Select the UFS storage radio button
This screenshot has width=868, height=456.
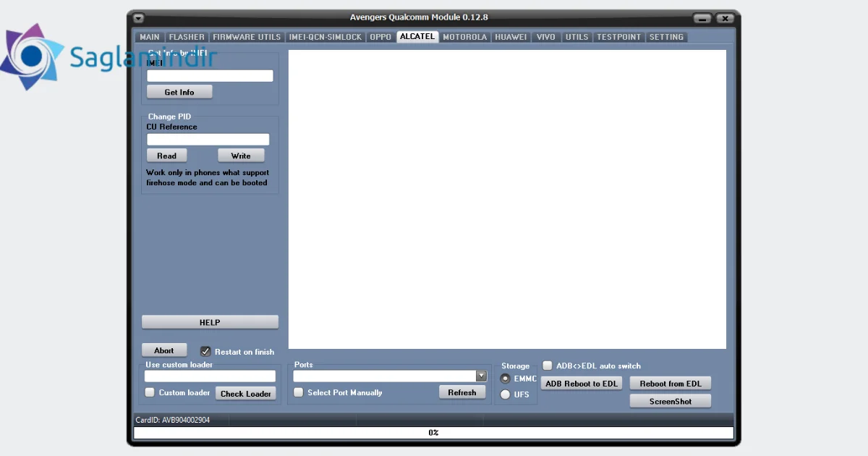coord(506,394)
